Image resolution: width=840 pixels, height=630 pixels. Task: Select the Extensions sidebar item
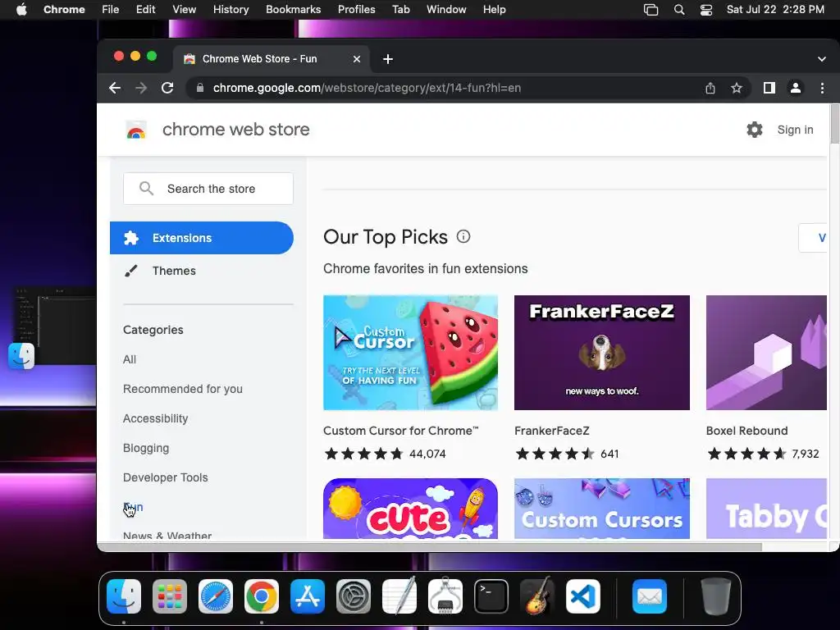202,238
